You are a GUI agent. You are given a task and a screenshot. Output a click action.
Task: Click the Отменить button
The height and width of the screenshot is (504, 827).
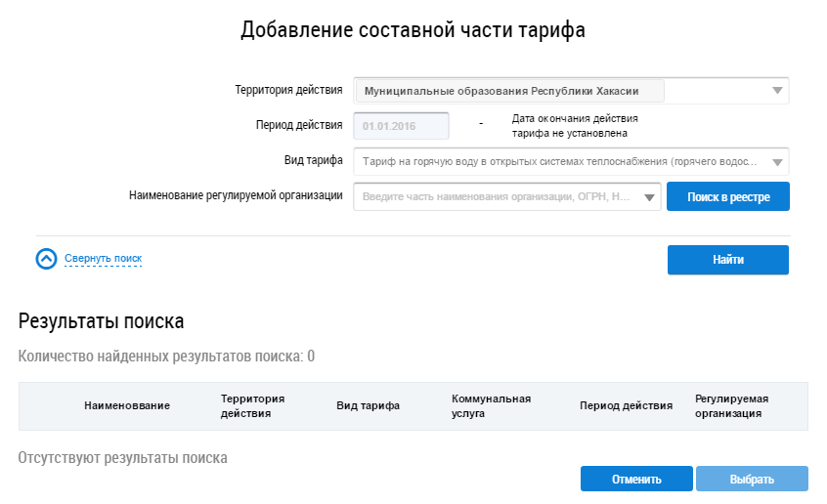tap(636, 479)
